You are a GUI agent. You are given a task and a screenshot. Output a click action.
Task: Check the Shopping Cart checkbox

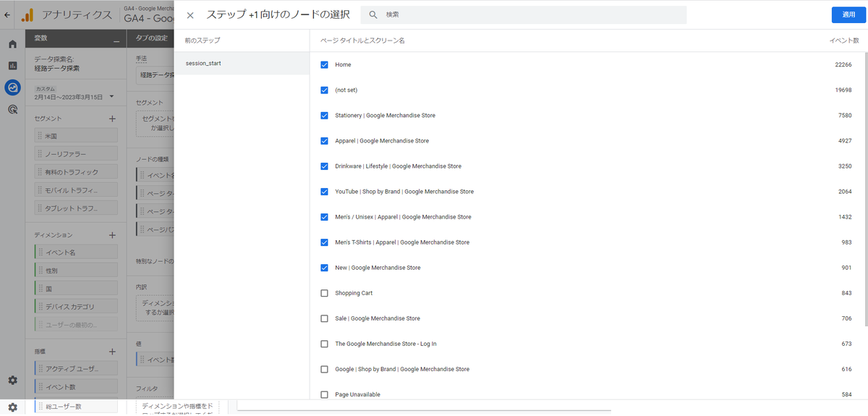tap(324, 293)
